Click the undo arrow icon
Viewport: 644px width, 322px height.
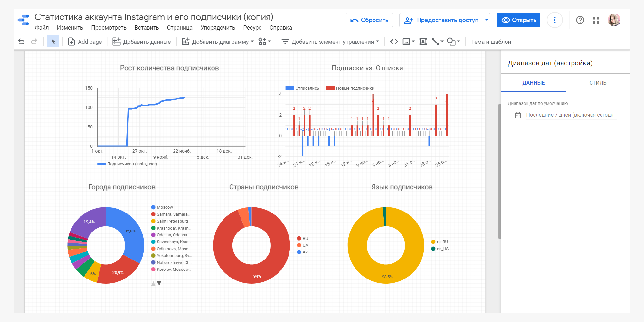click(21, 42)
